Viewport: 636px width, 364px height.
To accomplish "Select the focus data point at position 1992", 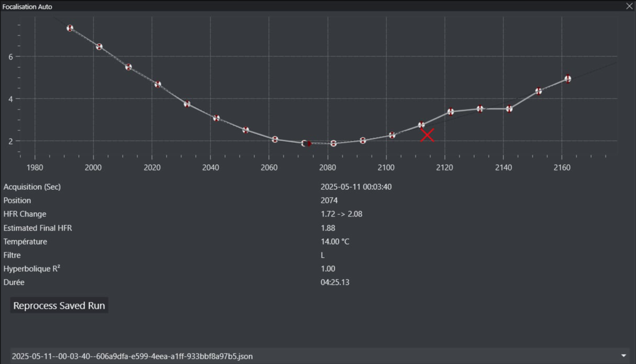I will [x=70, y=28].
